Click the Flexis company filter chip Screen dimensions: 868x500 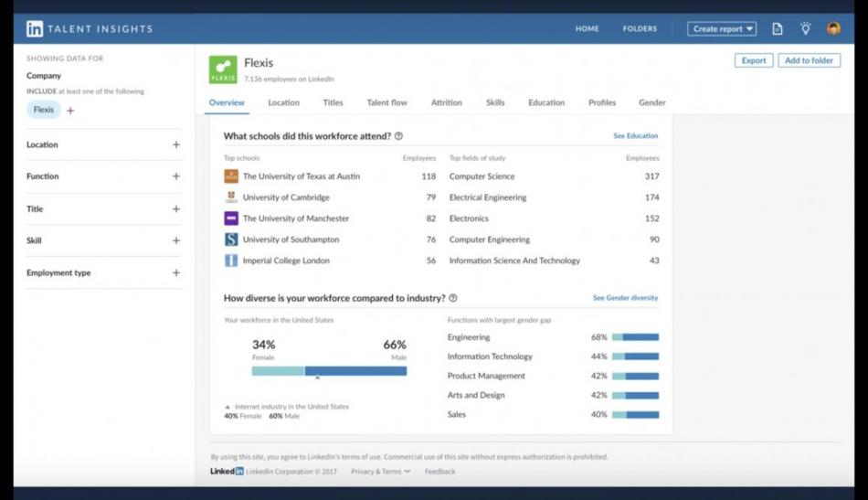tap(44, 110)
